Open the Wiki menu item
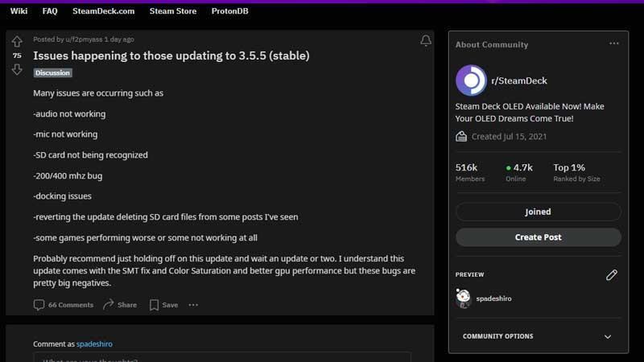The image size is (644, 362). (x=19, y=11)
